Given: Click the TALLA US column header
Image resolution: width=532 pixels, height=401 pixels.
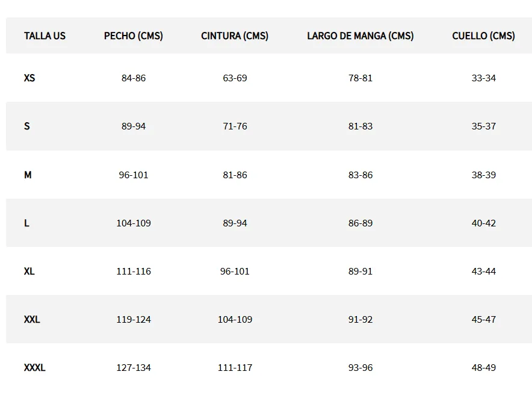Looking at the screenshot, I should (45, 36).
